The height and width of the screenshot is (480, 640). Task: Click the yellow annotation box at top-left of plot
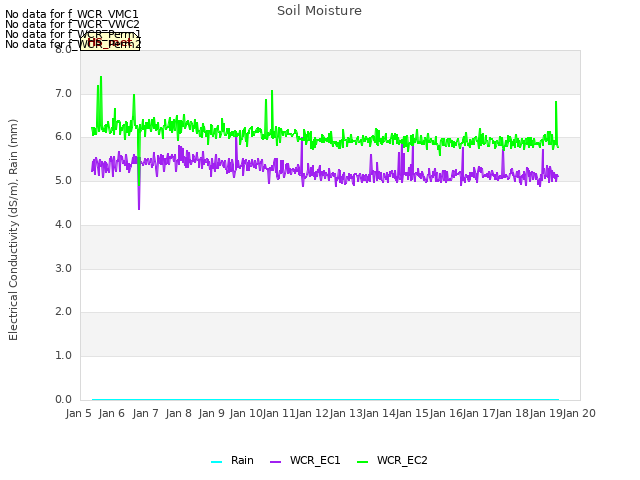pyautogui.click(x=110, y=42)
